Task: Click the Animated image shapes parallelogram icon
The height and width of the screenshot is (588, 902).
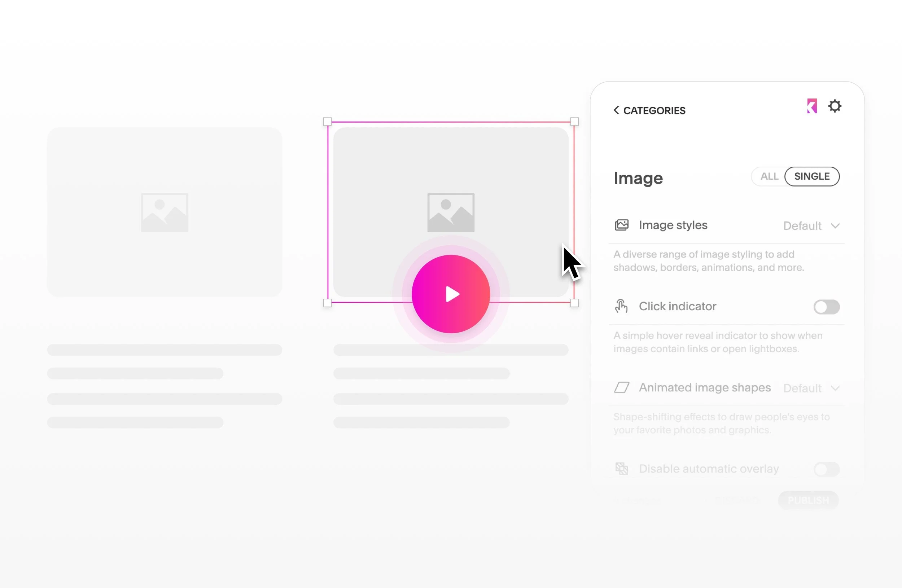Action: [622, 387]
